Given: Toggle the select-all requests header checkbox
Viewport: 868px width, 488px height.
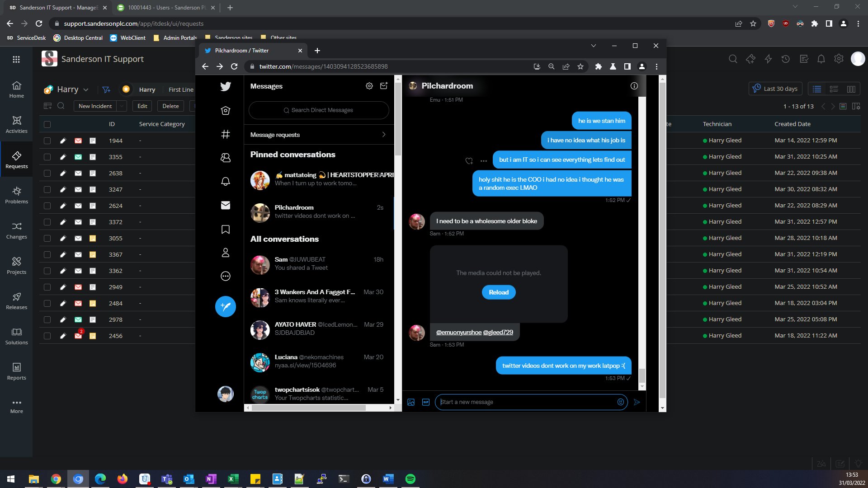Looking at the screenshot, I should [47, 124].
